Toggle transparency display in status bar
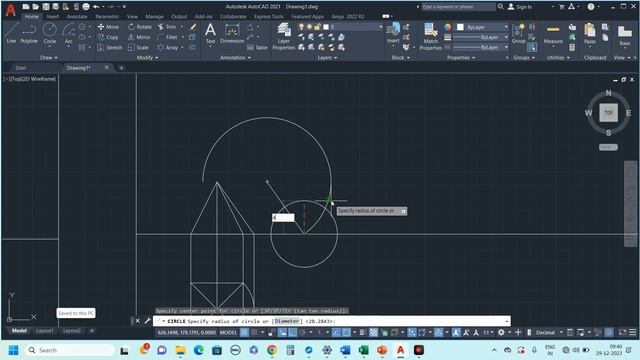The width and height of the screenshot is (640, 360). pyautogui.click(x=373, y=333)
